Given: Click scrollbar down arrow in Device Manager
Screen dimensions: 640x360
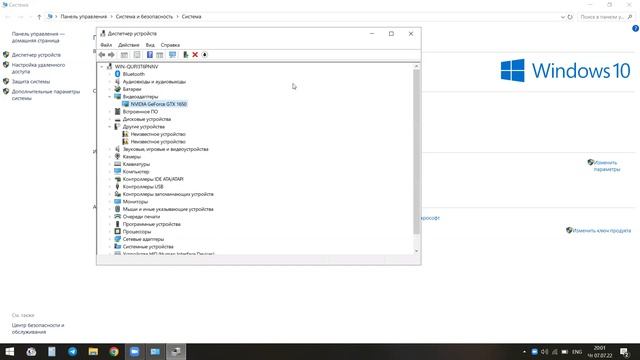Looking at the screenshot, I should [x=416, y=251].
